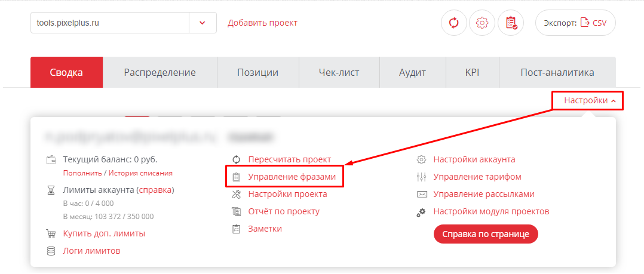Click the wrench icon beside Настройки проекта
This screenshot has height=274, width=644.
coord(236,194)
